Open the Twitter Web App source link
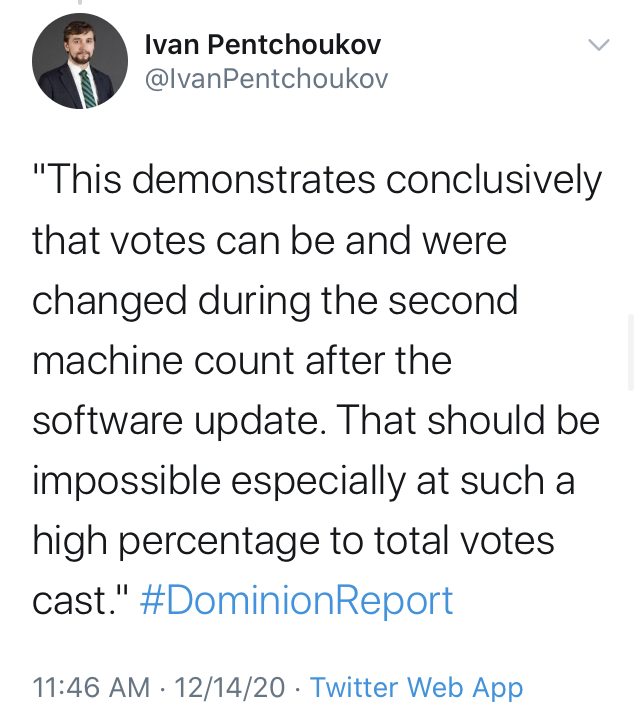 [x=416, y=687]
